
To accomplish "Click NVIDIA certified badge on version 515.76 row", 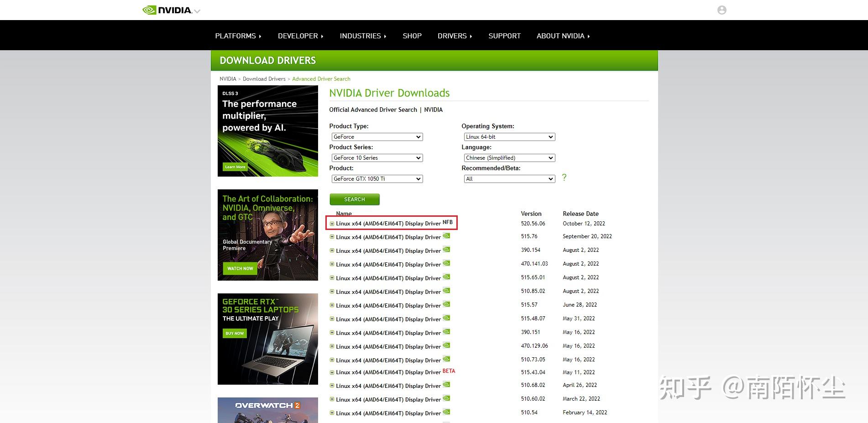I will [446, 236].
